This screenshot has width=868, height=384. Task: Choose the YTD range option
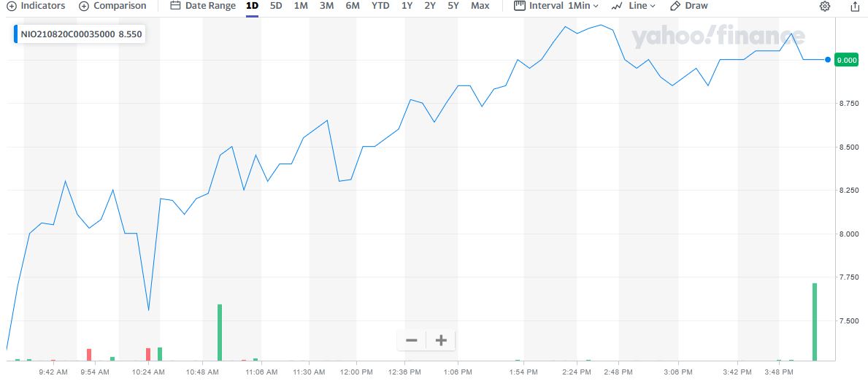(x=380, y=6)
